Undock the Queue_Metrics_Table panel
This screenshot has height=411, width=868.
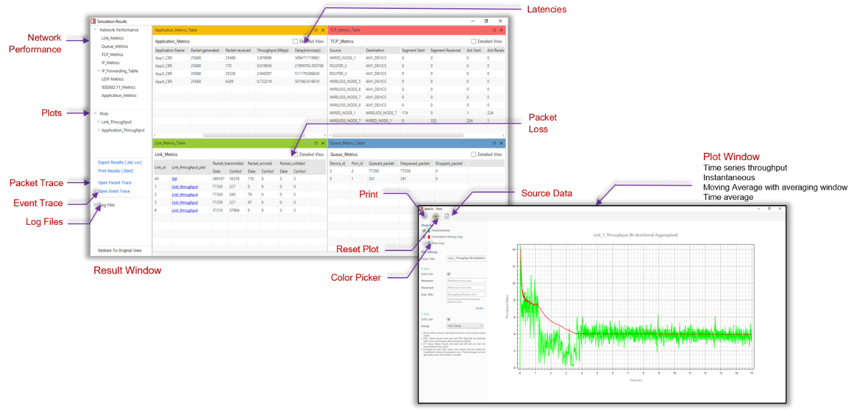tap(494, 143)
